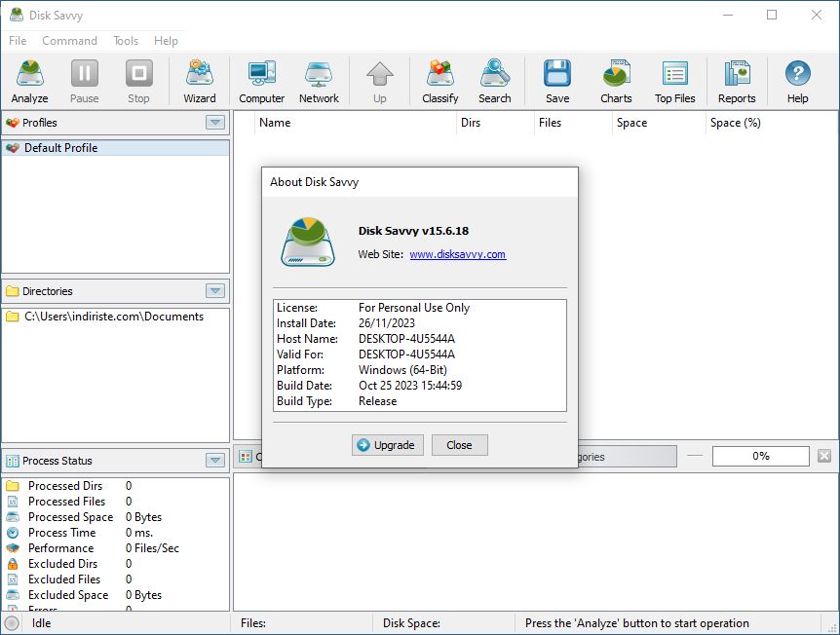Click the Build Date value Oct 25 2023
The width and height of the screenshot is (840, 635).
410,386
